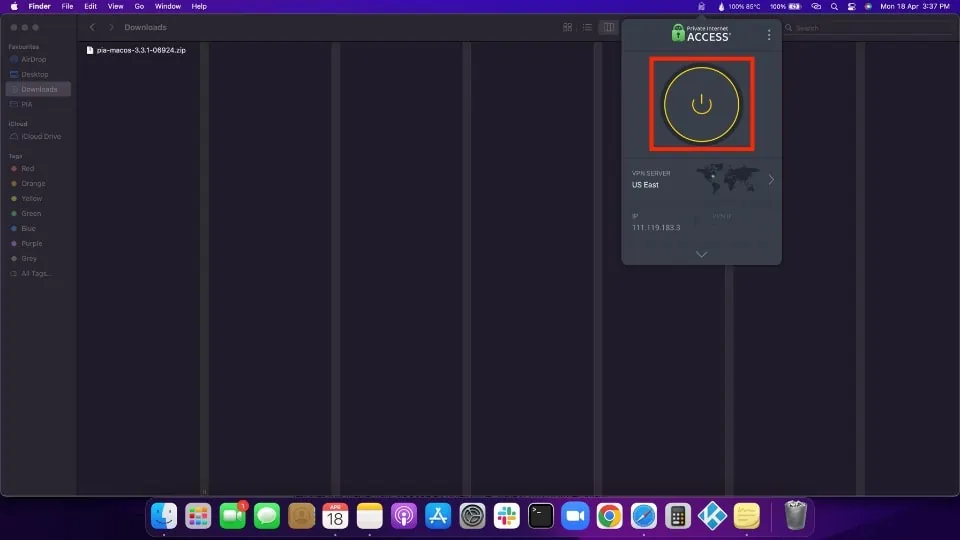The height and width of the screenshot is (540, 960).
Task: Switch Finder to icon view
Action: pos(568,28)
